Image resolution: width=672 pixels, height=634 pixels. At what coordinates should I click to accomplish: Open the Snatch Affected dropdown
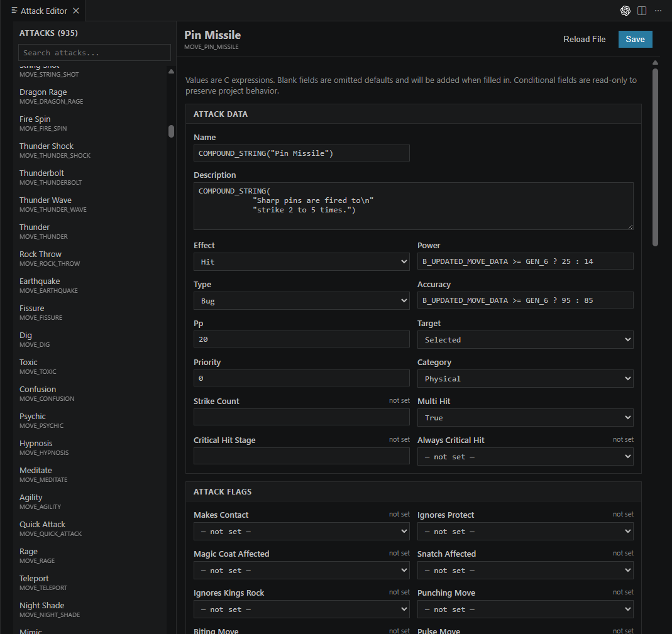(525, 570)
